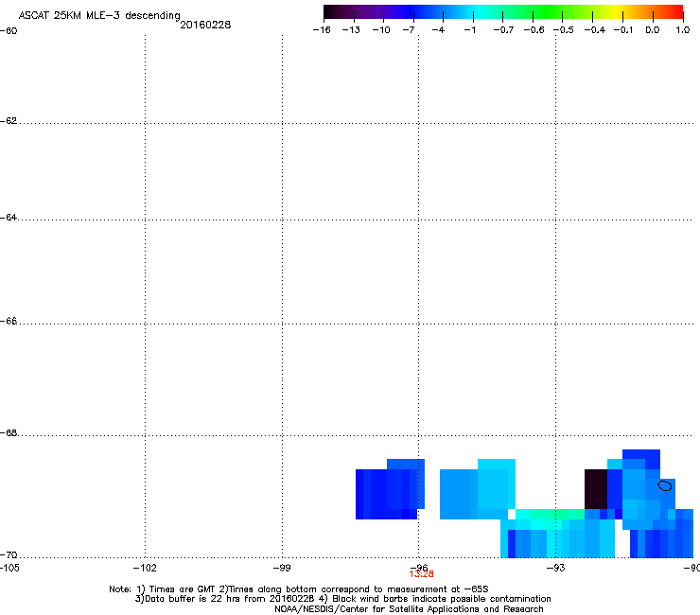Click the -60 latitude axis label
This screenshot has height=615, width=700.
(9, 31)
